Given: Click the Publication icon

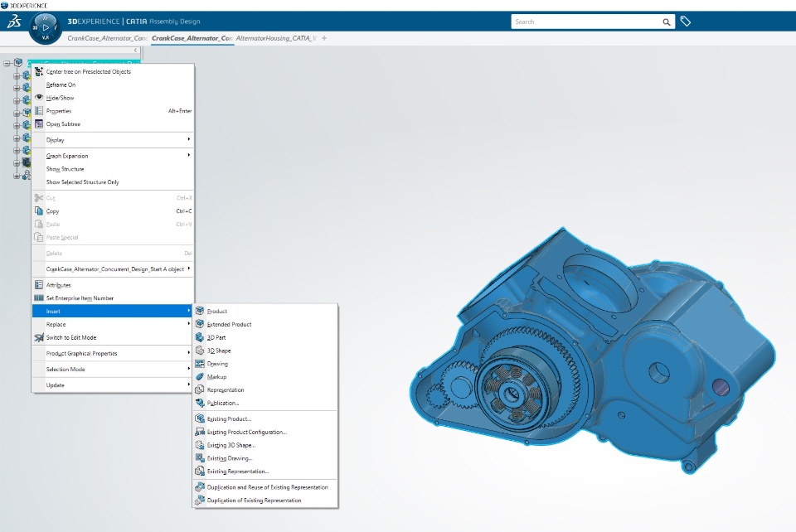Looking at the screenshot, I should (x=200, y=404).
